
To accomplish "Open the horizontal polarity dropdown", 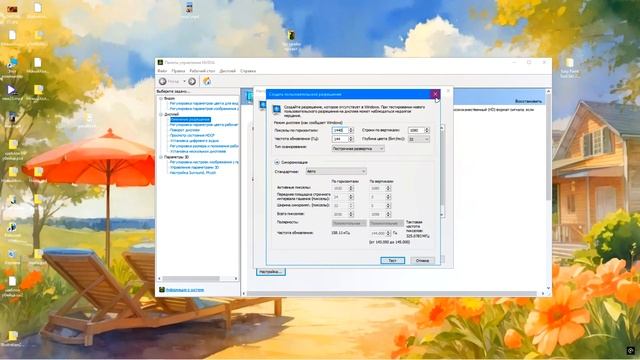I will (x=349, y=223).
